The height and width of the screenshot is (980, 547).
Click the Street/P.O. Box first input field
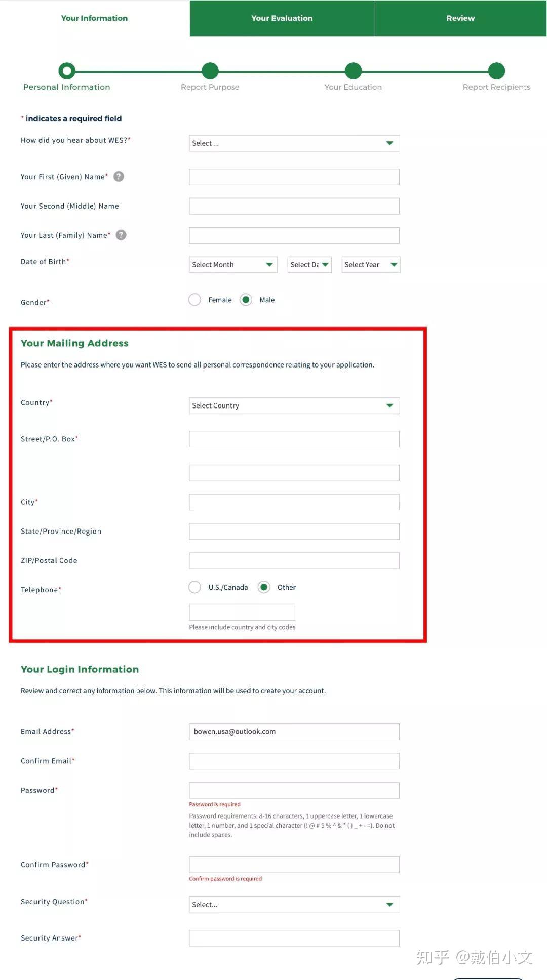294,439
